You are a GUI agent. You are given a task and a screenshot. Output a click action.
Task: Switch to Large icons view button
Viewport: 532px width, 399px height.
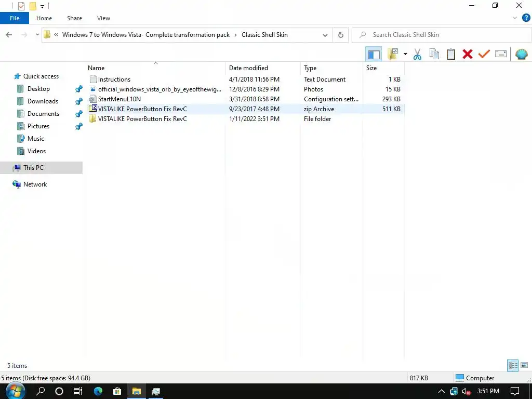coord(524,365)
